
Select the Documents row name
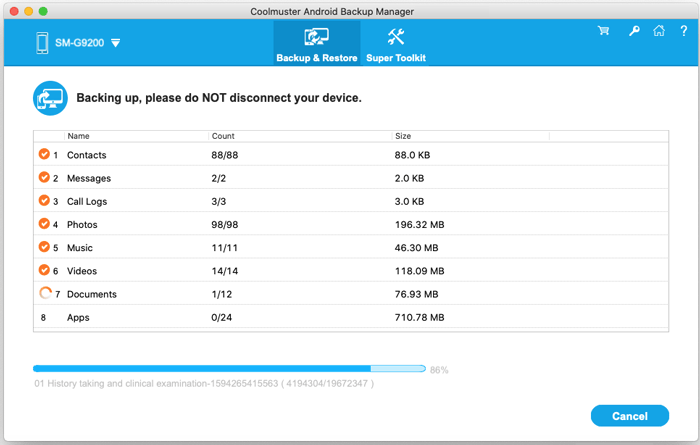[92, 295]
